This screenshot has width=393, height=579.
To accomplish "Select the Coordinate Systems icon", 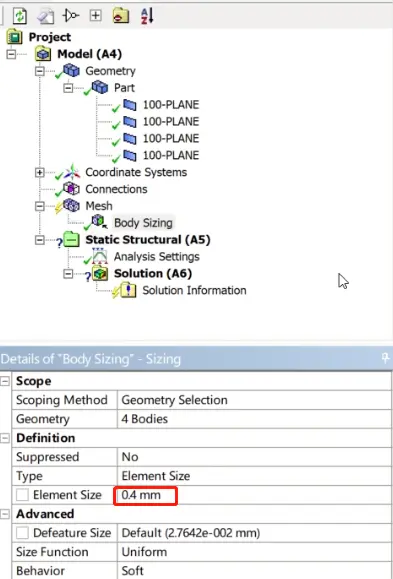I will [x=72, y=172].
